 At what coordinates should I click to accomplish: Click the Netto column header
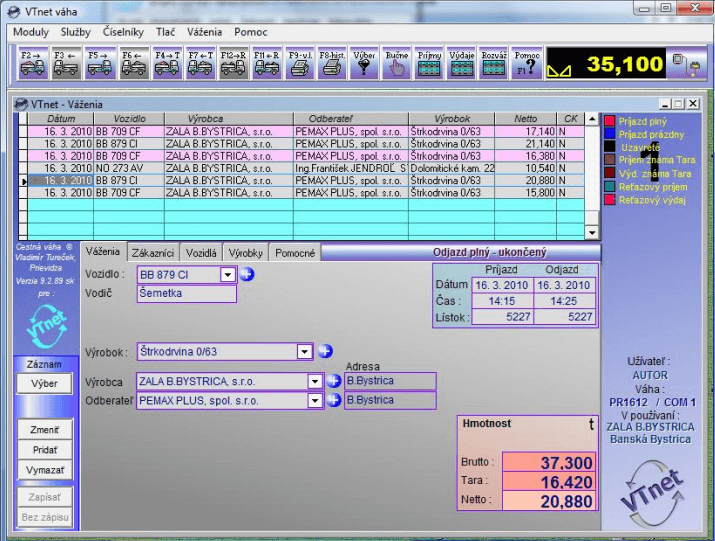tap(525, 119)
